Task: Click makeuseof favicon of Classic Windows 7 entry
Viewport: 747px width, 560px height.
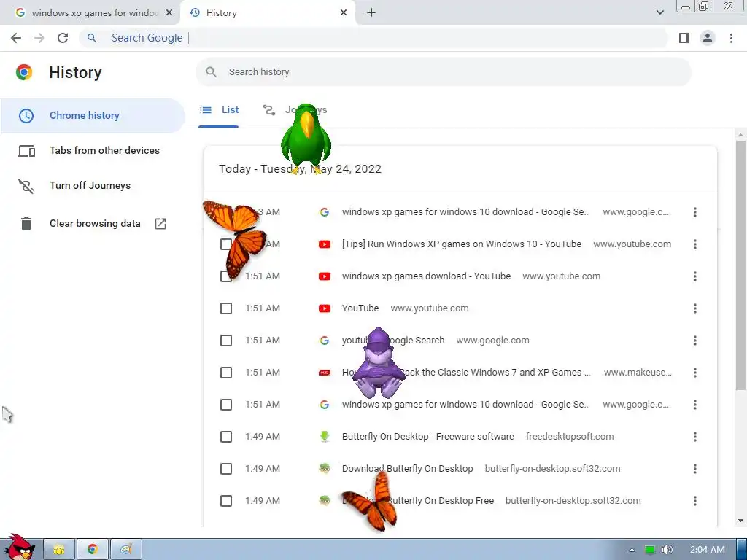Action: (x=325, y=373)
